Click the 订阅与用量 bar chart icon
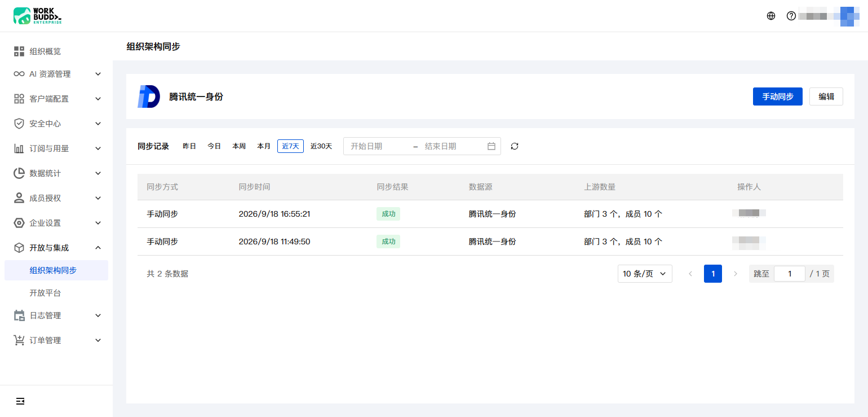This screenshot has width=868, height=417. coord(19,148)
